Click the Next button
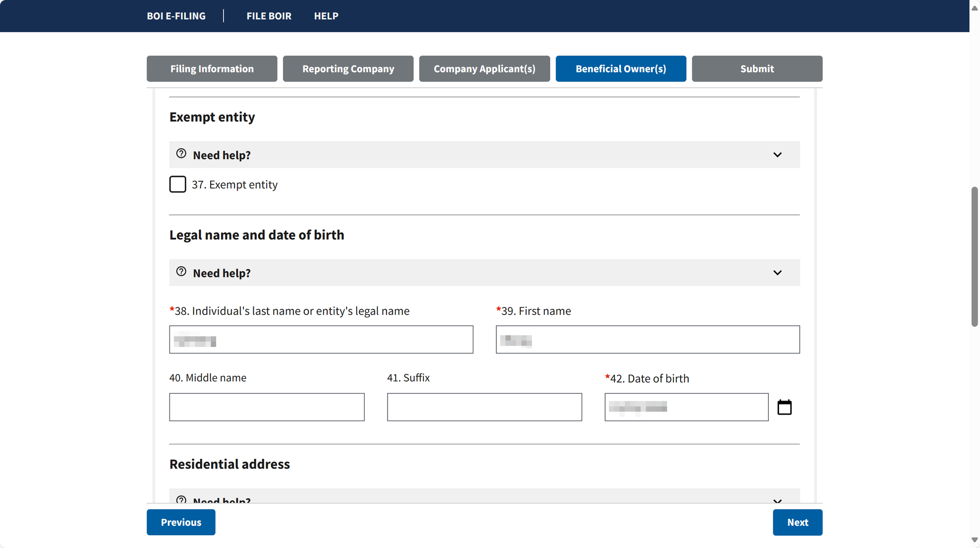Screen dimensions: 980x548 tap(798, 523)
